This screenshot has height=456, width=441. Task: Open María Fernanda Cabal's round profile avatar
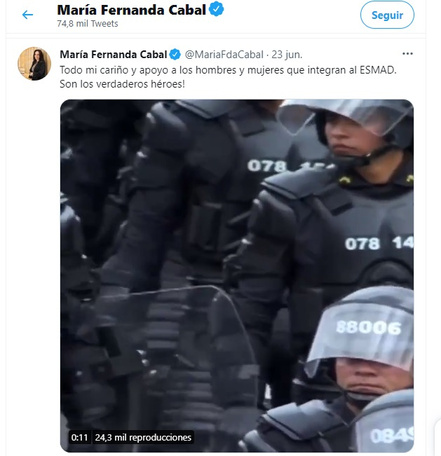34,64
